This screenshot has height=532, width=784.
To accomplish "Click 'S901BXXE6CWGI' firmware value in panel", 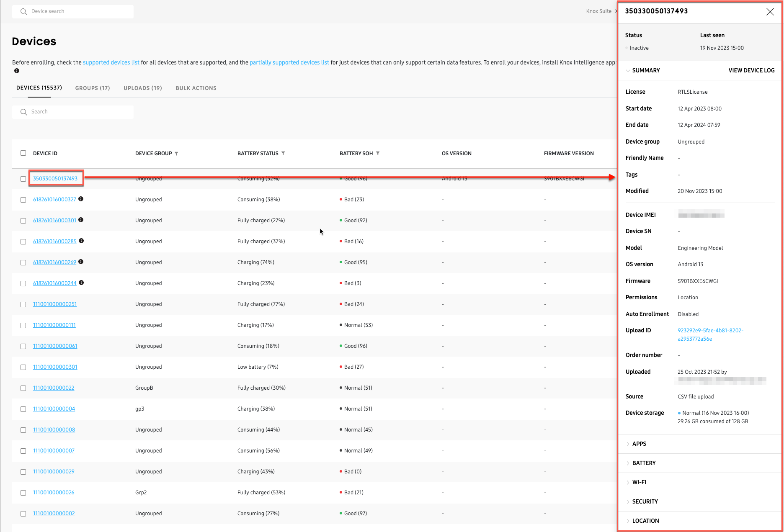I will [698, 281].
